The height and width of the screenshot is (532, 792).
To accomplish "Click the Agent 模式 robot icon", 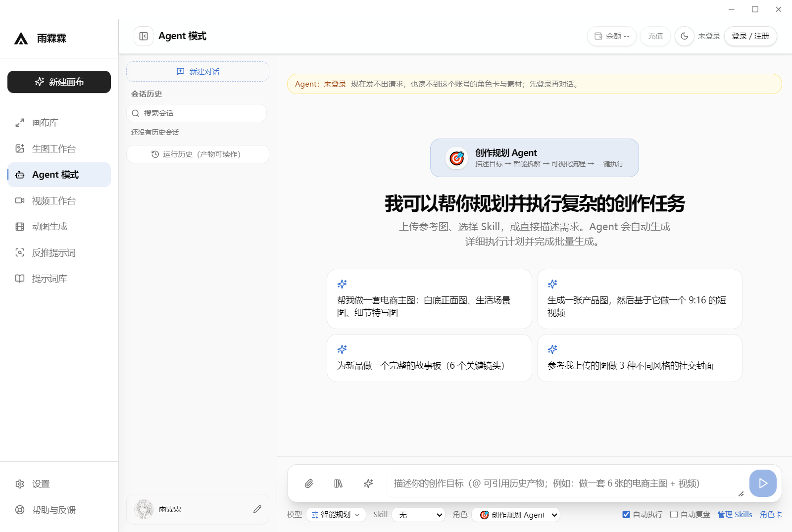I will (20, 175).
